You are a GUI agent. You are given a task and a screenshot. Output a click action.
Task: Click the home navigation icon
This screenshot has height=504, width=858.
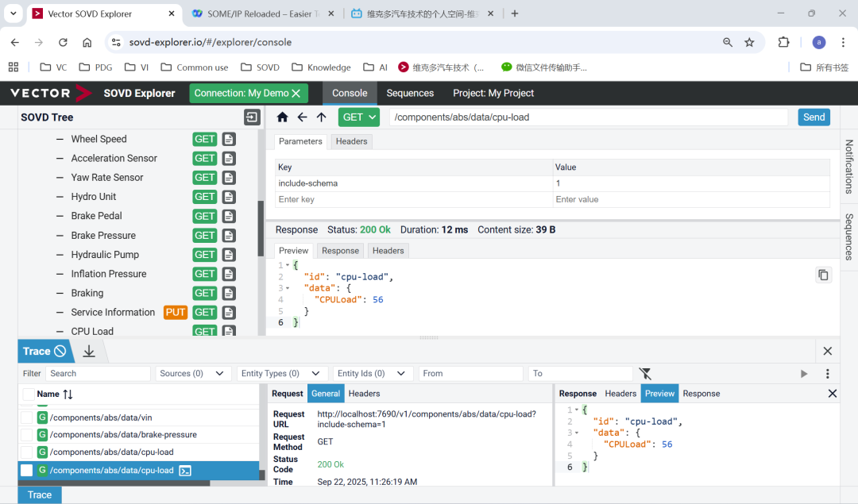(x=282, y=117)
